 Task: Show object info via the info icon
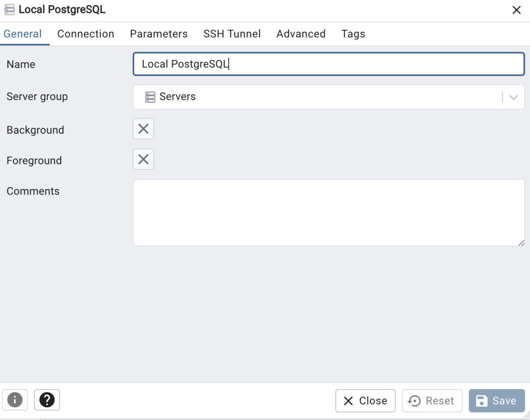[15, 400]
